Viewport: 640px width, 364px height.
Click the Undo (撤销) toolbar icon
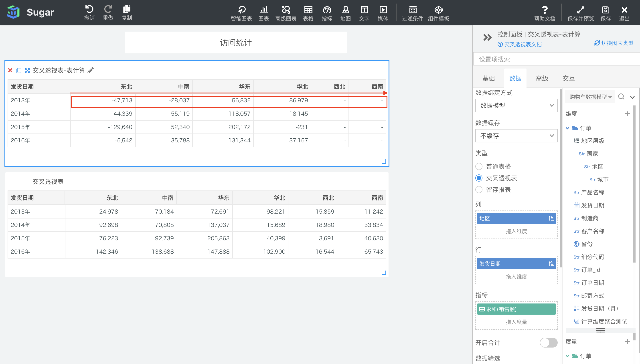click(89, 12)
